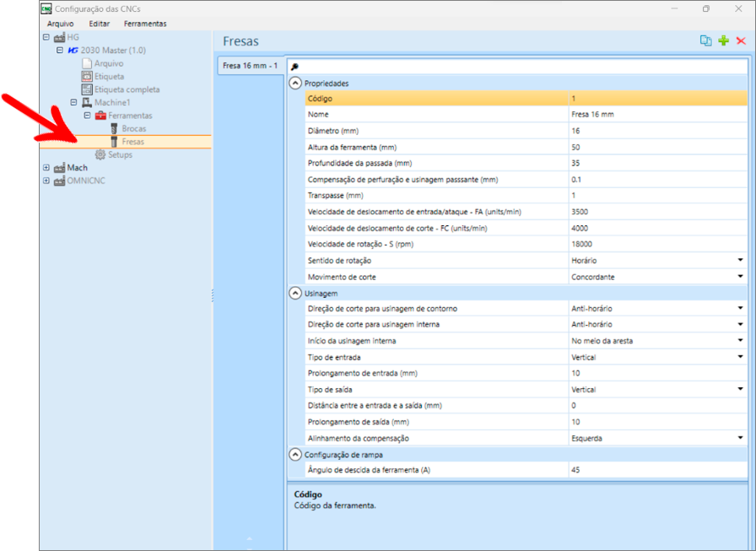
Task: Open Alinhamento da compensação dropdown
Action: (740, 438)
